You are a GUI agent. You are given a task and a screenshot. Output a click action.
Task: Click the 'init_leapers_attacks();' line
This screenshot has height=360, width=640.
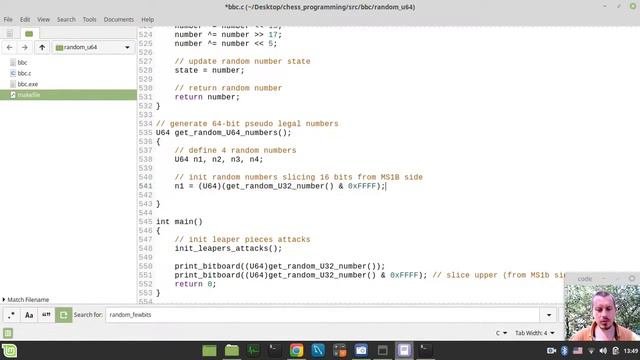point(228,248)
